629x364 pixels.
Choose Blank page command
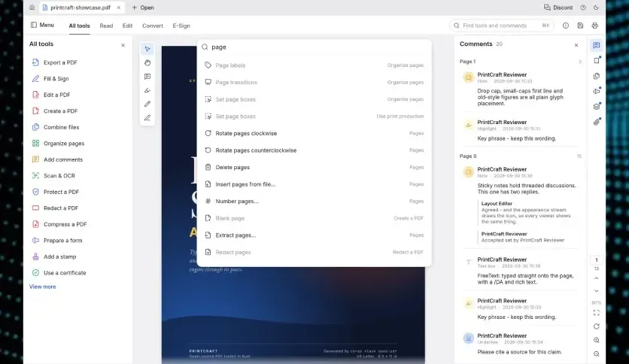coord(314,218)
